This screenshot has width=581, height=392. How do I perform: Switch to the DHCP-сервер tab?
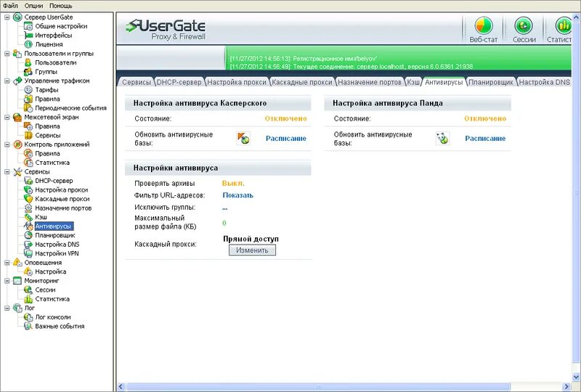(179, 82)
